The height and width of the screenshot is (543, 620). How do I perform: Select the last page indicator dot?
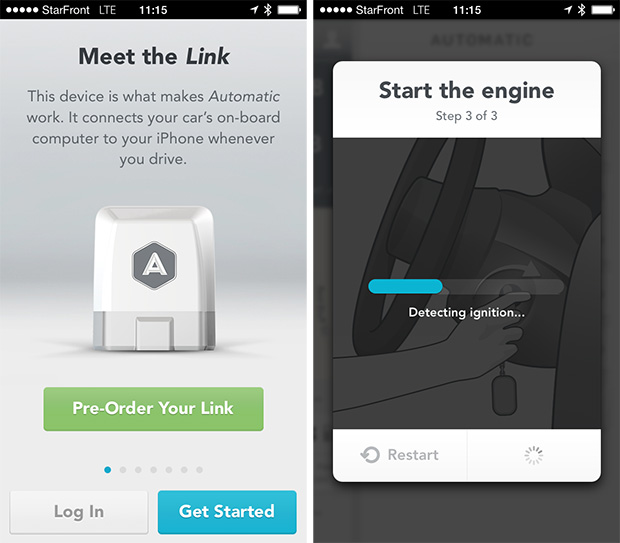coord(200,470)
